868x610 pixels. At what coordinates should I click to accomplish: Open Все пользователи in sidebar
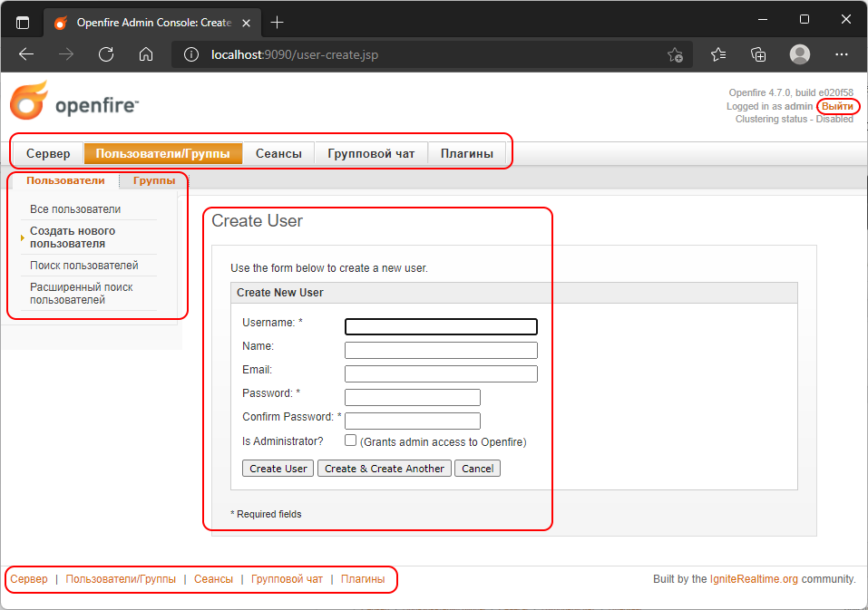click(x=75, y=209)
